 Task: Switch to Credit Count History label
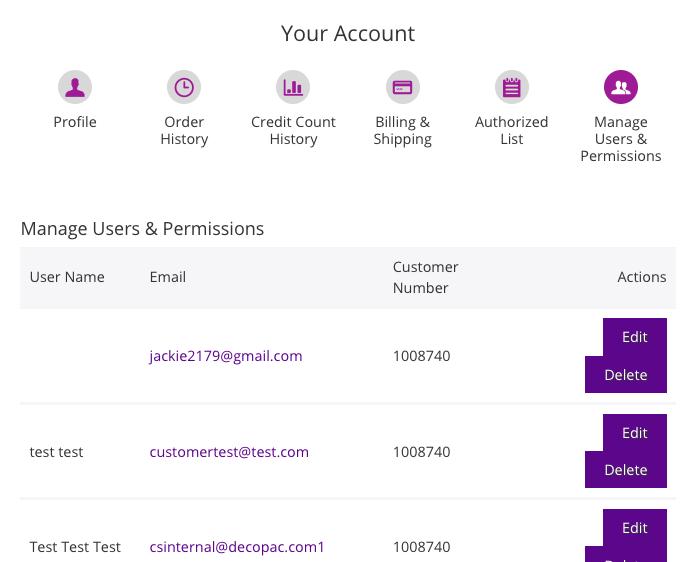293,131
